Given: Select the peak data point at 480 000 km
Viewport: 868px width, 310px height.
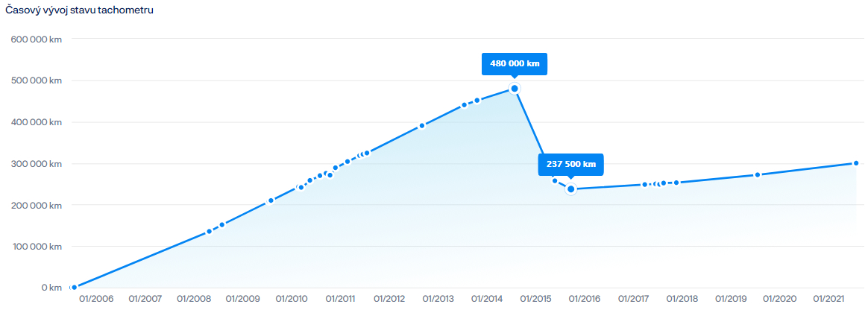Looking at the screenshot, I should point(515,89).
